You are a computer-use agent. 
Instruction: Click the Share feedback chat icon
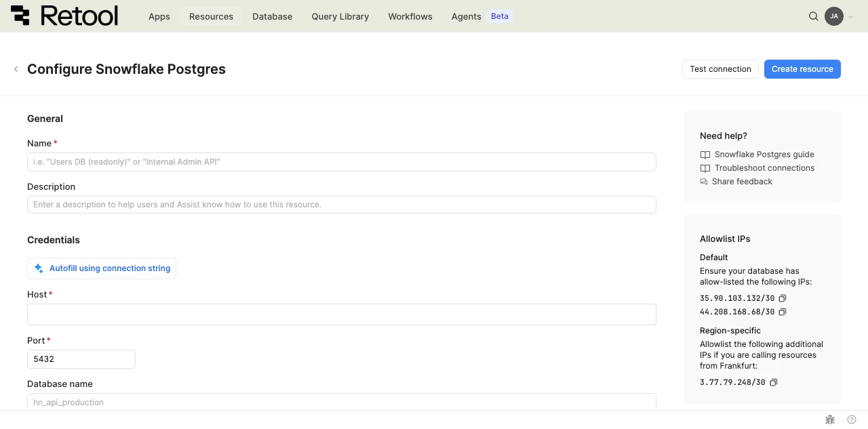point(704,182)
